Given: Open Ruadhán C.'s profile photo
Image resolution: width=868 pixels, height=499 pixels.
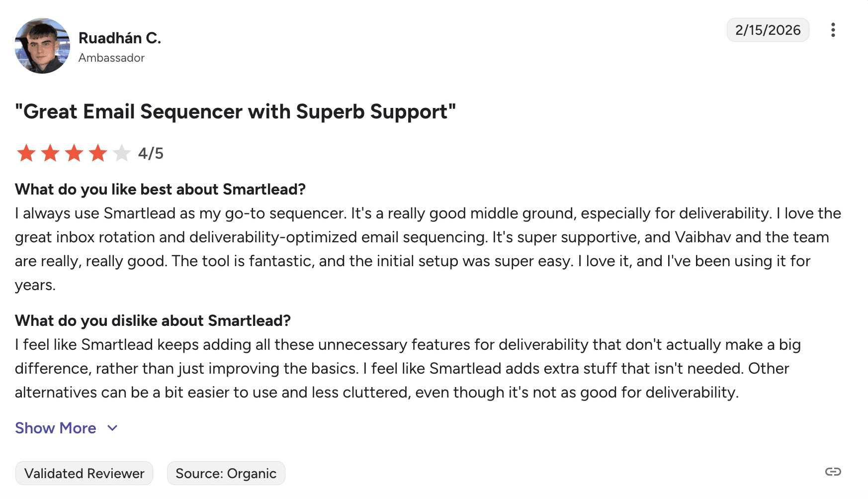Looking at the screenshot, I should [42, 46].
